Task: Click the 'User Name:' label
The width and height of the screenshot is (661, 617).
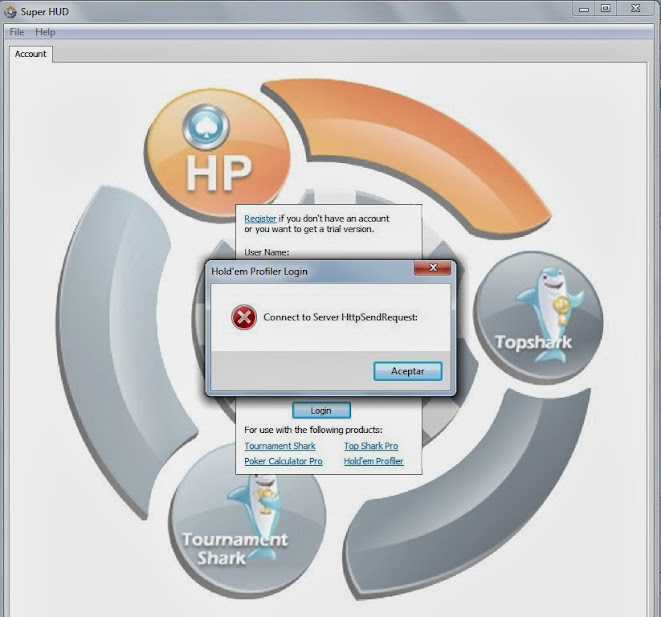Action: coord(267,252)
